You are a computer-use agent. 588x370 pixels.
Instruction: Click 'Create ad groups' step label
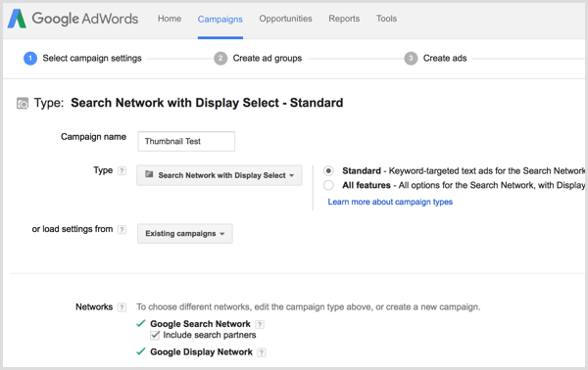click(x=268, y=59)
